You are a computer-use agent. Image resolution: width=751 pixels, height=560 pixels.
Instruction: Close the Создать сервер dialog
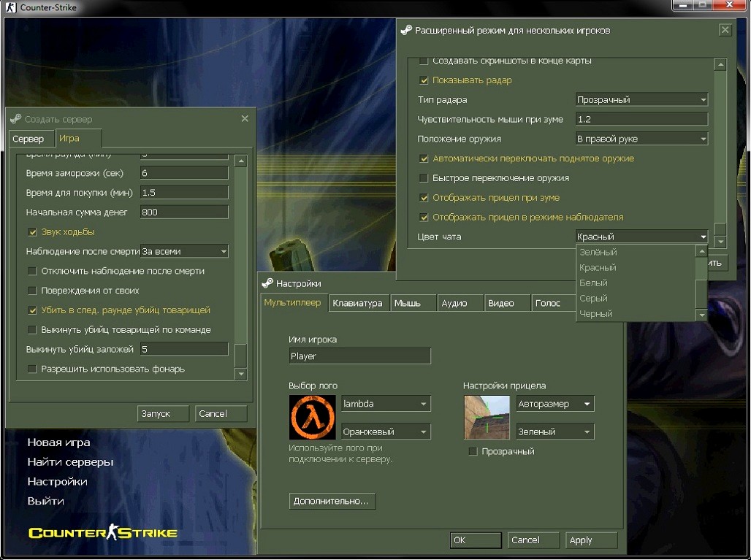(245, 118)
